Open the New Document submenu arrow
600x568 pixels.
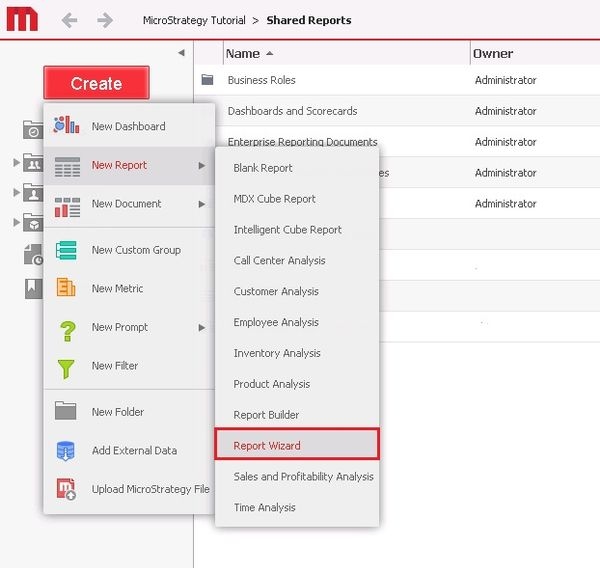click(202, 204)
